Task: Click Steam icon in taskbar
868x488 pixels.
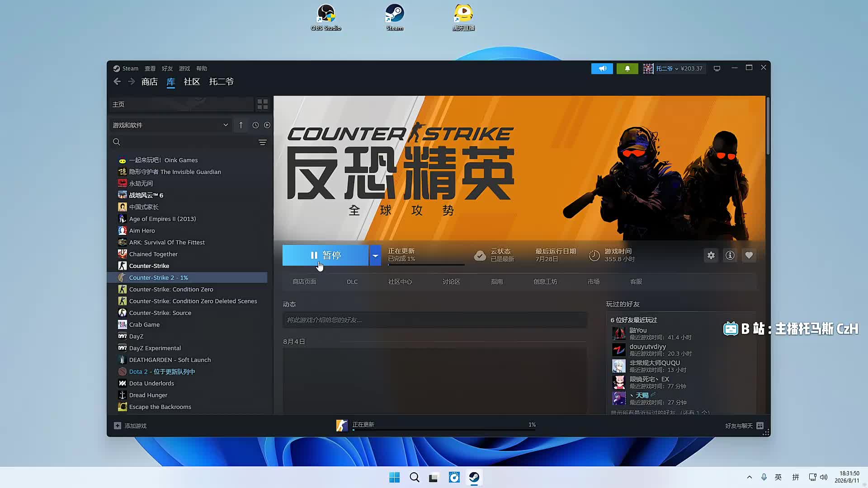Action: (474, 478)
